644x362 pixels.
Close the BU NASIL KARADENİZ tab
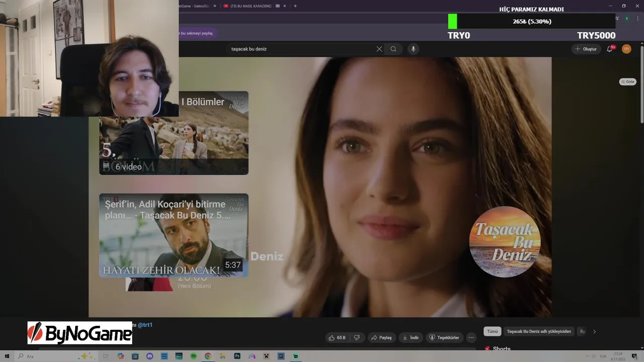tap(285, 6)
